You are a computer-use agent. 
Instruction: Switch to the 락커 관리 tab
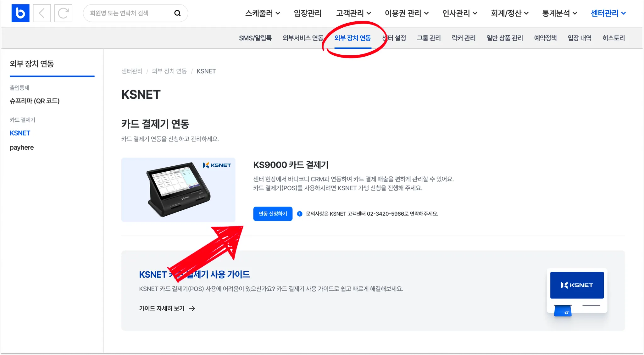click(463, 38)
